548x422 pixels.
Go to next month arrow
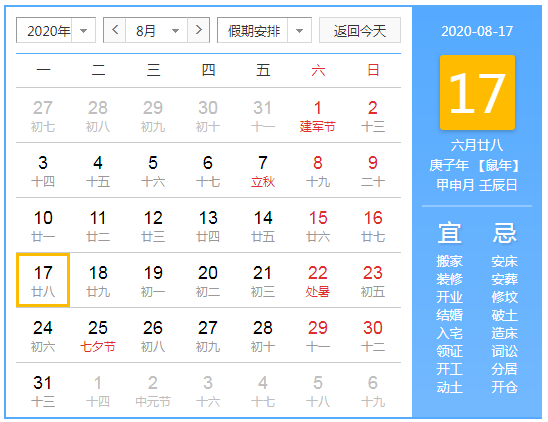coord(199,30)
